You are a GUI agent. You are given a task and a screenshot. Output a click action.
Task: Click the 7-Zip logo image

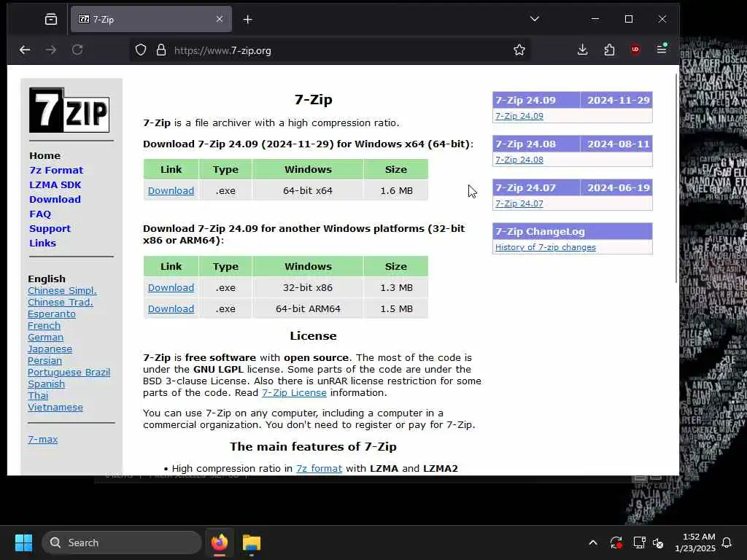pyautogui.click(x=69, y=110)
